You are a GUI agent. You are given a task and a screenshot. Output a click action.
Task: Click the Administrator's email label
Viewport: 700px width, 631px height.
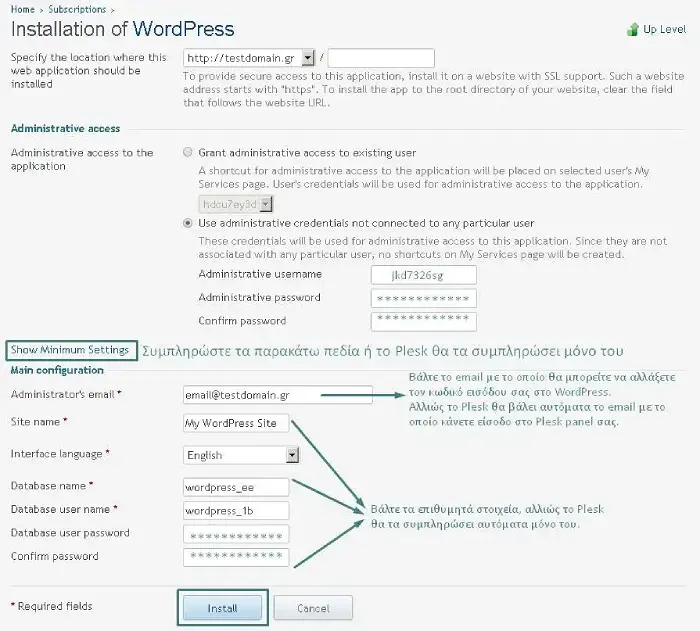point(63,394)
